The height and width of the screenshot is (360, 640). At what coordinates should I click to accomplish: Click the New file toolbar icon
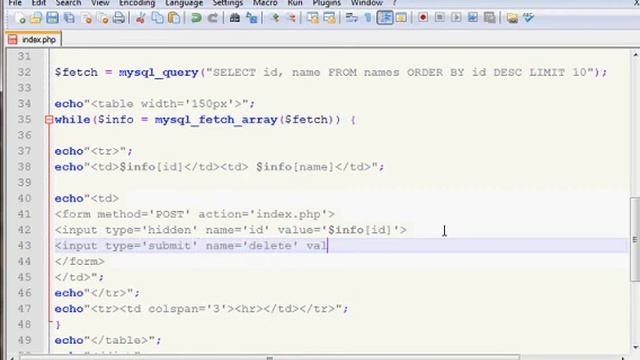tap(20, 18)
